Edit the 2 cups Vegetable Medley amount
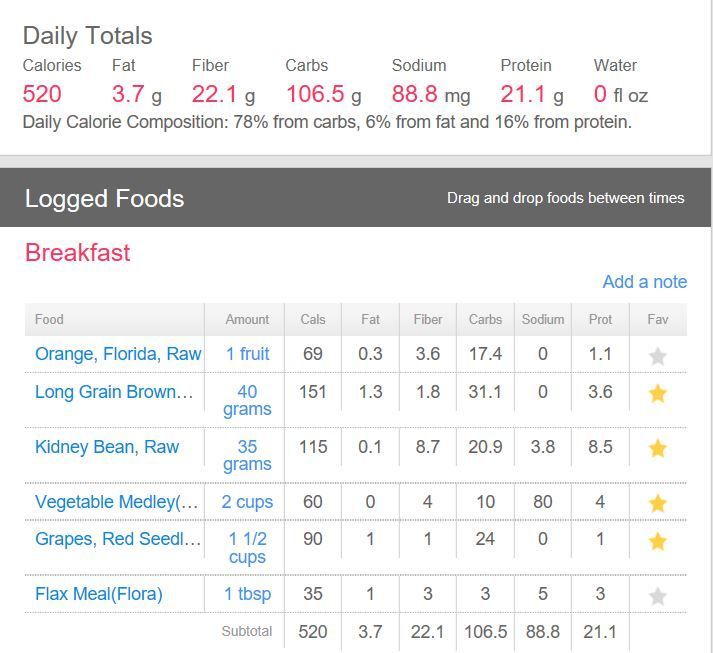Screen dimensions: 713x653 (x=247, y=502)
